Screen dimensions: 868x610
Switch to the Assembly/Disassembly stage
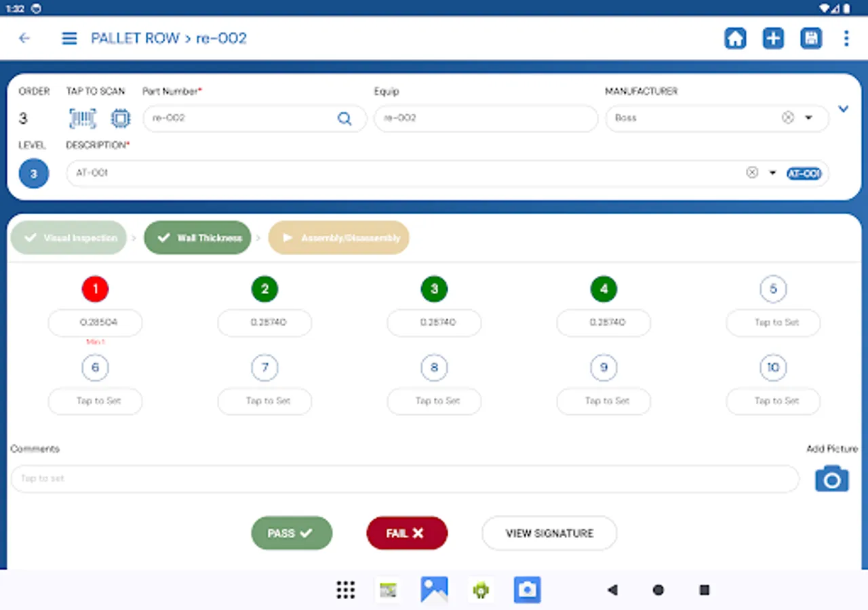[x=338, y=237]
